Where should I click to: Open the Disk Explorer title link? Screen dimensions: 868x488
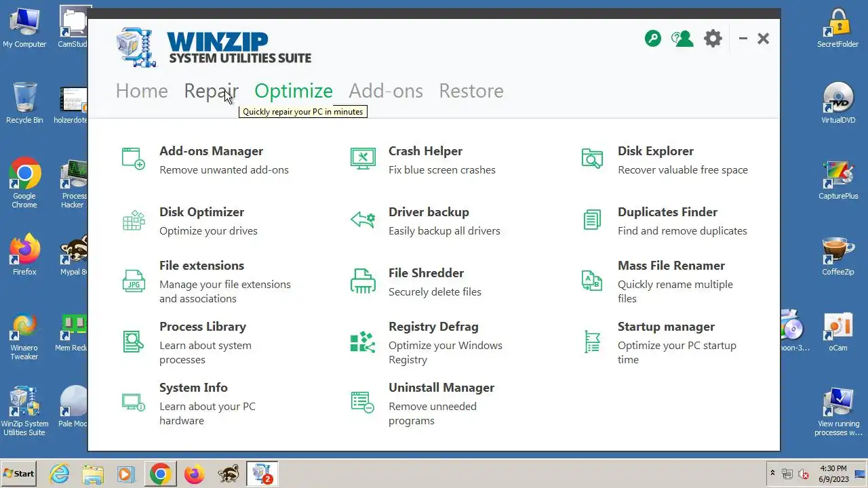click(656, 151)
